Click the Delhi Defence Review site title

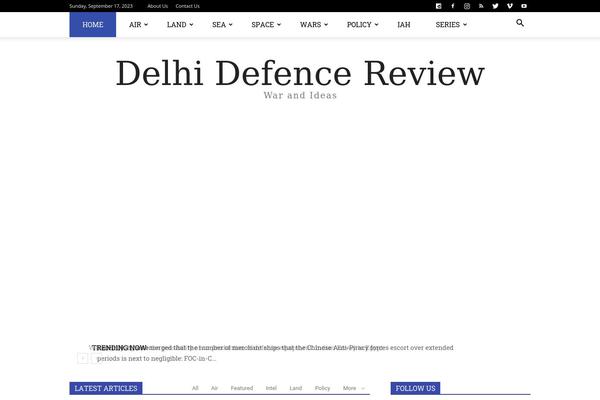click(300, 73)
